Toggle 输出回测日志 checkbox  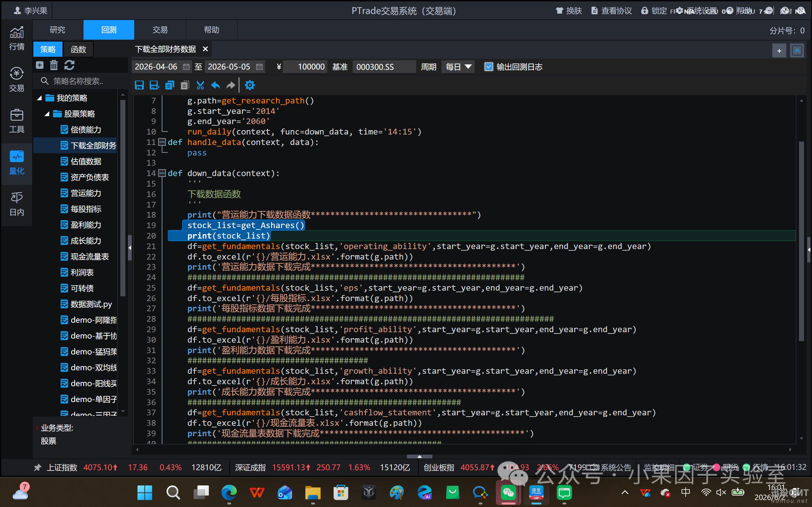point(489,67)
